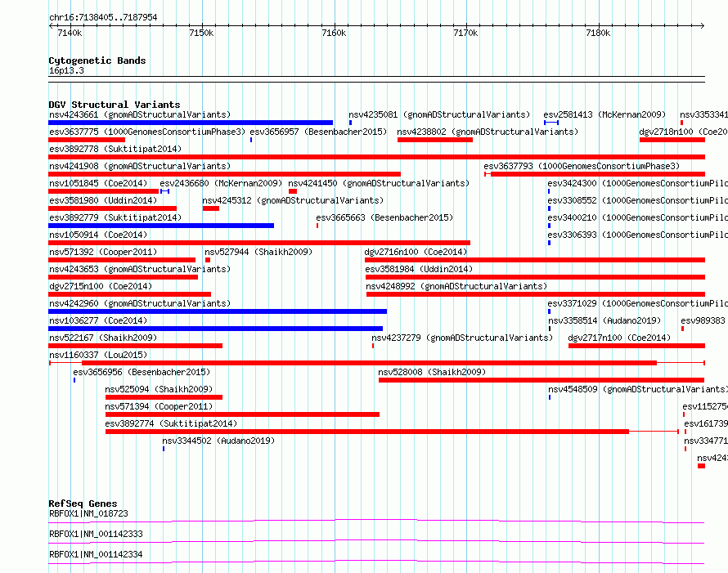Open dgv2715n100 Coe2014 entry

coord(101,286)
